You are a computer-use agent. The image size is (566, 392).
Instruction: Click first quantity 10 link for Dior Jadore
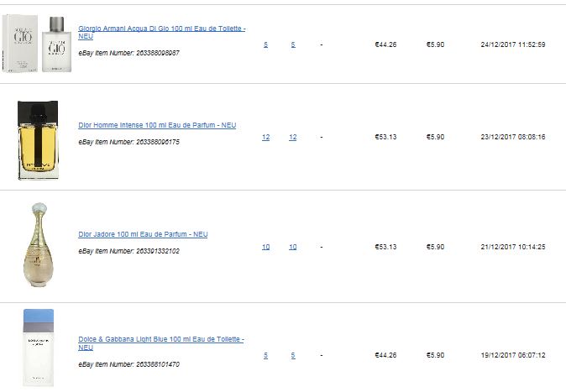[x=265, y=247]
